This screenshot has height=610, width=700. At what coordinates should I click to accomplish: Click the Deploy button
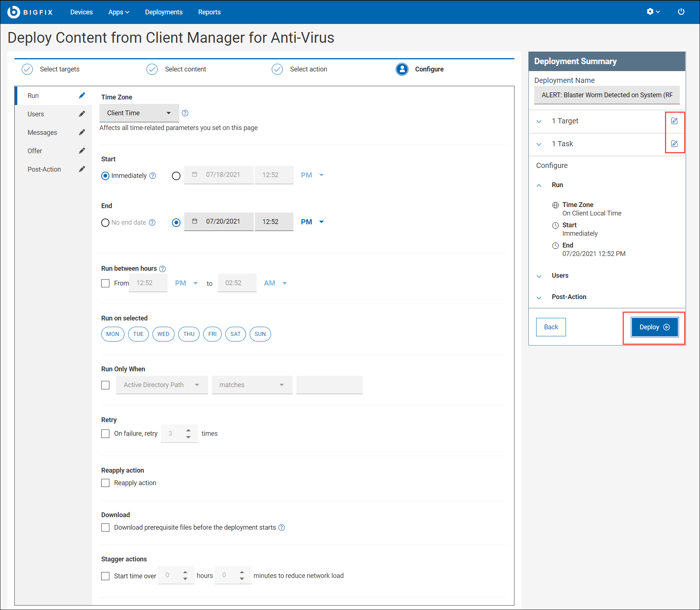tap(654, 327)
